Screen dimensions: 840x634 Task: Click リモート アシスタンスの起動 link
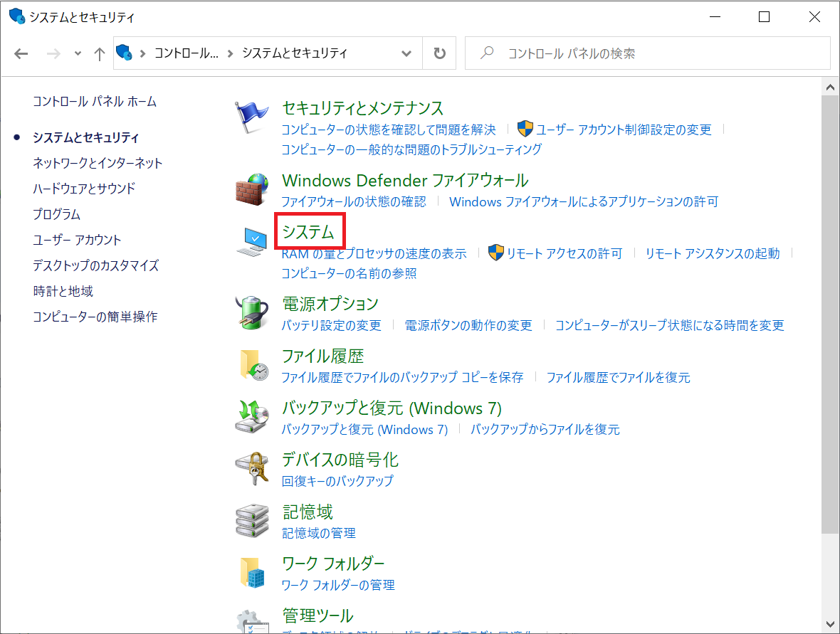pos(713,253)
